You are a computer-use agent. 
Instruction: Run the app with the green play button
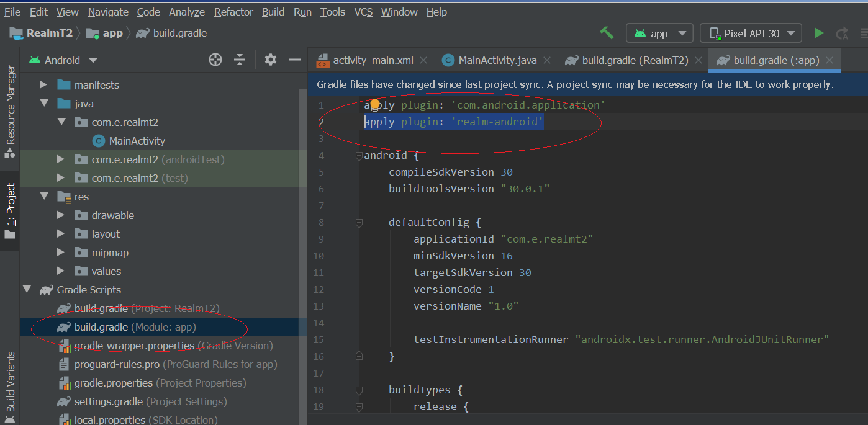pos(819,33)
